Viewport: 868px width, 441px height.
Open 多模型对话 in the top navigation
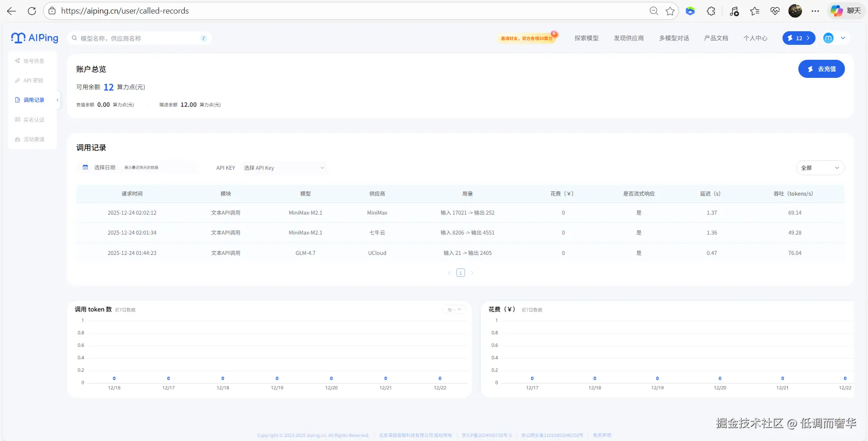tap(674, 38)
